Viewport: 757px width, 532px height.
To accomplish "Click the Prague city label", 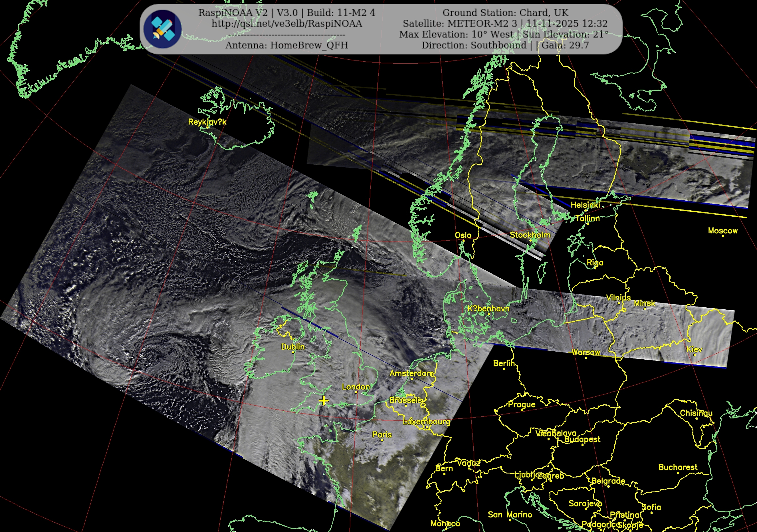I will pos(522,405).
